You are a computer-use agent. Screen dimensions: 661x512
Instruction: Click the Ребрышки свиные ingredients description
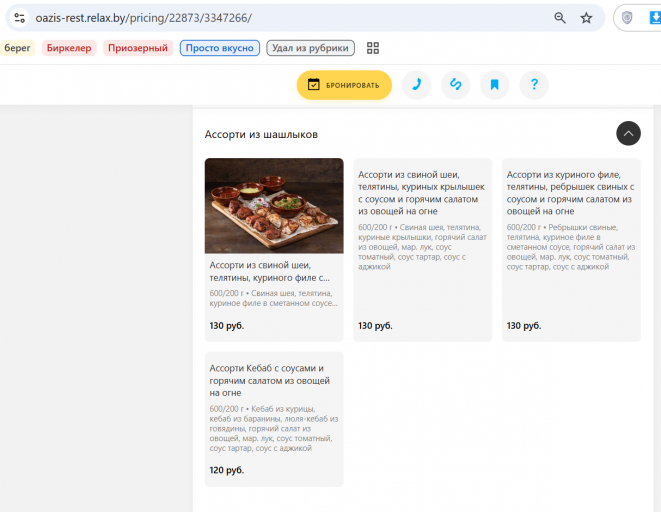point(571,247)
